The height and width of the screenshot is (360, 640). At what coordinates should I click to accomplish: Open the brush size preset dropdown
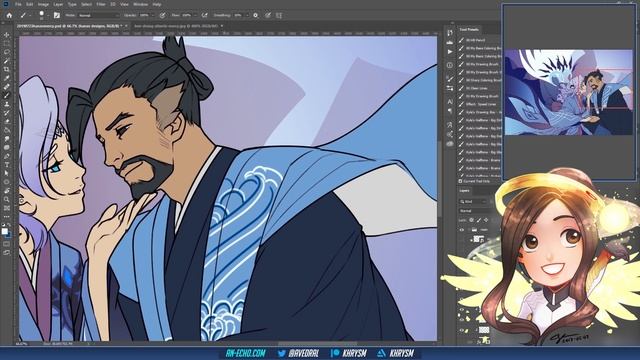[48, 15]
